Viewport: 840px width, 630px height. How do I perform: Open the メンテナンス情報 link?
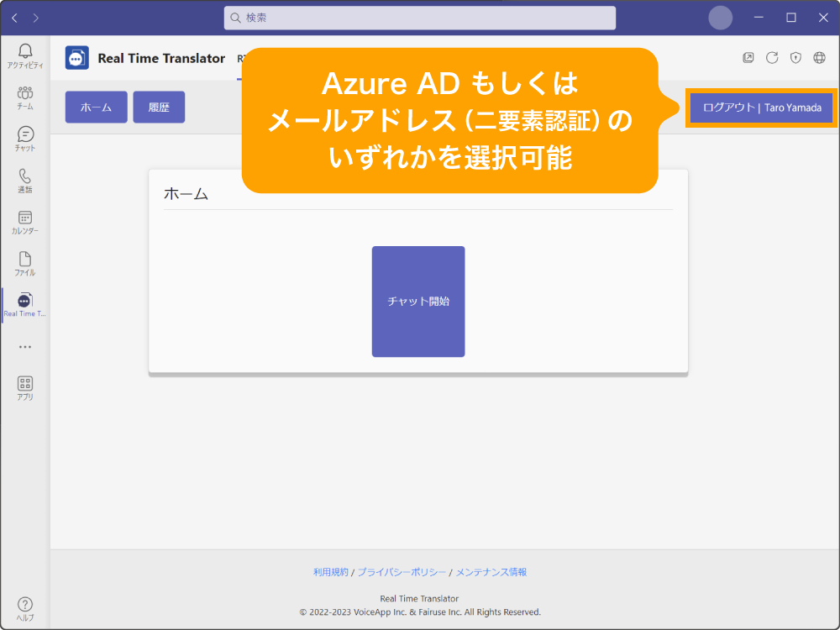click(491, 572)
